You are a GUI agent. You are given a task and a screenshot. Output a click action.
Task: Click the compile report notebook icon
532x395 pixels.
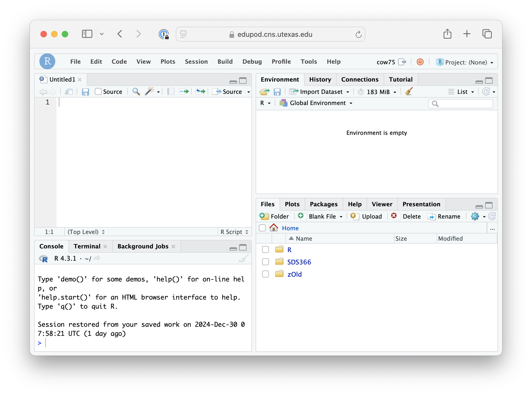pos(170,92)
